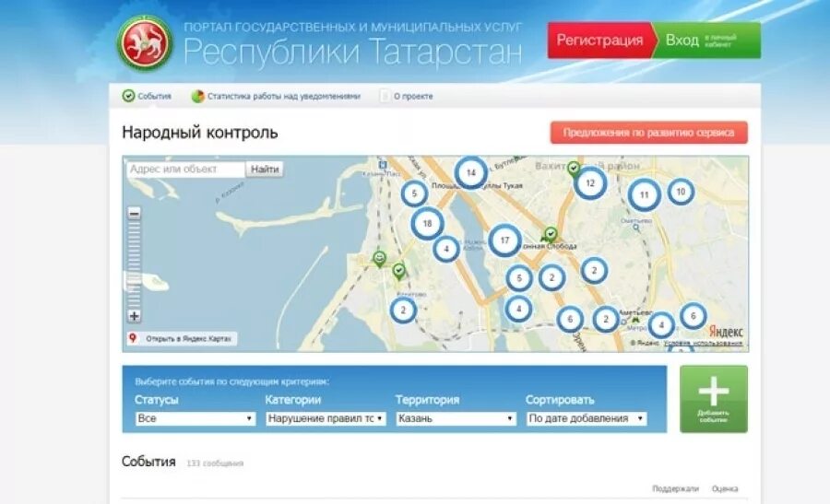Zoom out the map with minus button

[135, 213]
